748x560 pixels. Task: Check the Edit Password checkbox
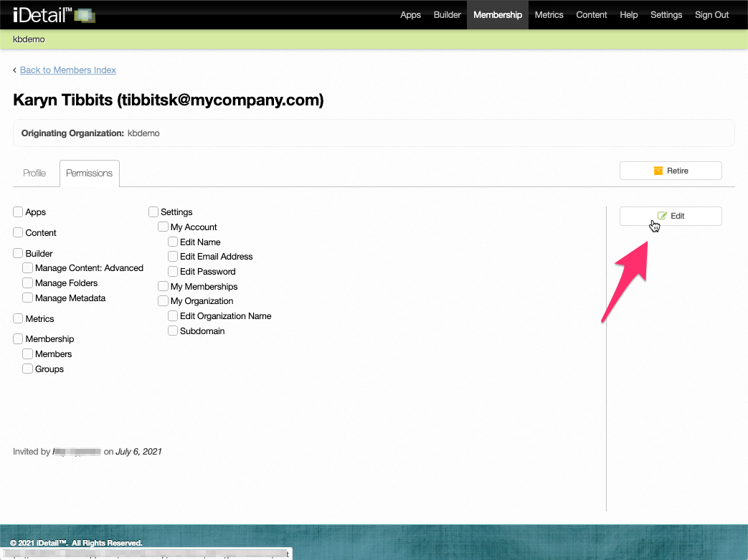[x=173, y=272]
